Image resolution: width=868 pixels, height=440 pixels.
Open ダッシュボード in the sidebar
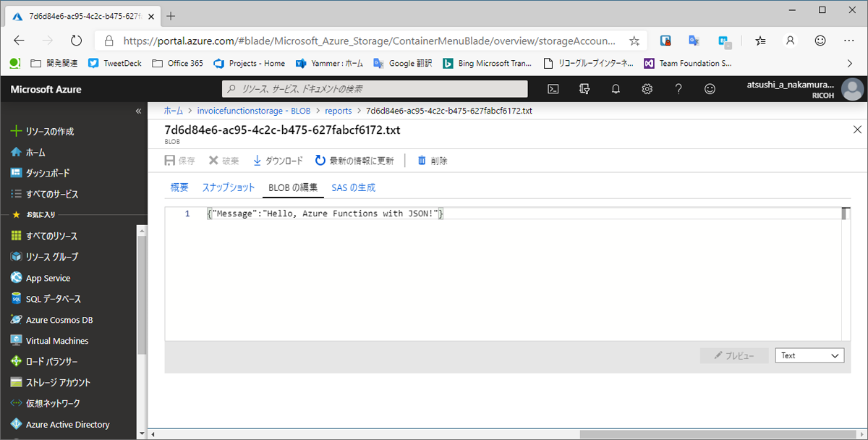(41, 174)
